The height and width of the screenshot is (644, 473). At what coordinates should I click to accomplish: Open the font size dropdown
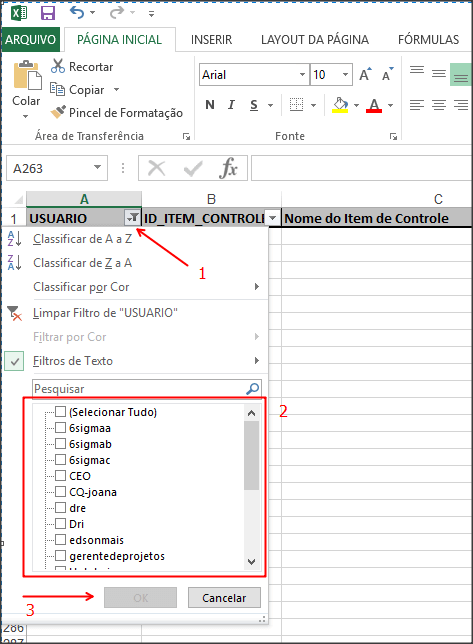tap(345, 74)
